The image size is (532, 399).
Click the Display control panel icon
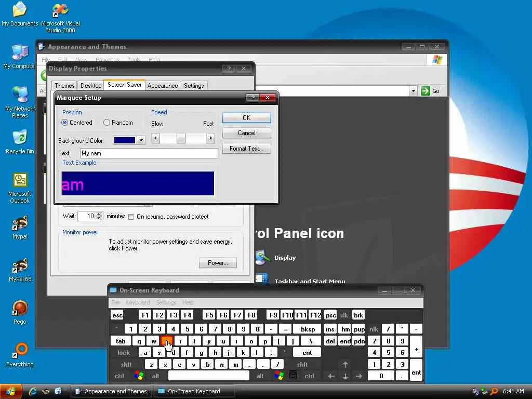point(262,258)
